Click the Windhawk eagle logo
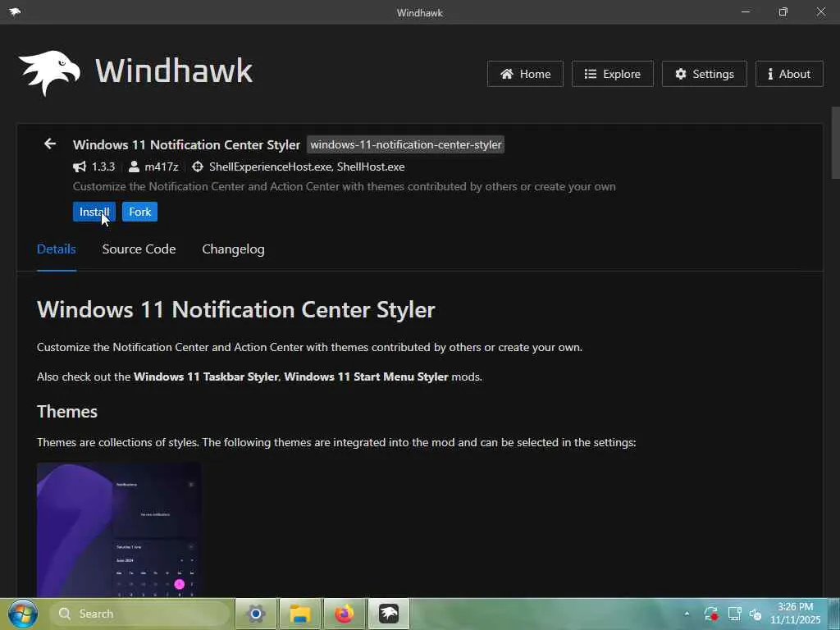This screenshot has width=840, height=630. (49, 72)
